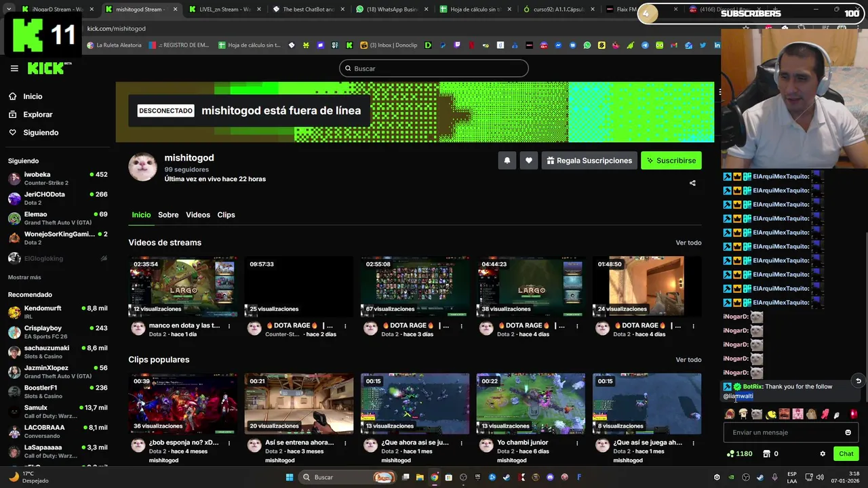Click the Windows taskbar Buscar search box
This screenshot has height=488, width=868.
pyautogui.click(x=347, y=477)
